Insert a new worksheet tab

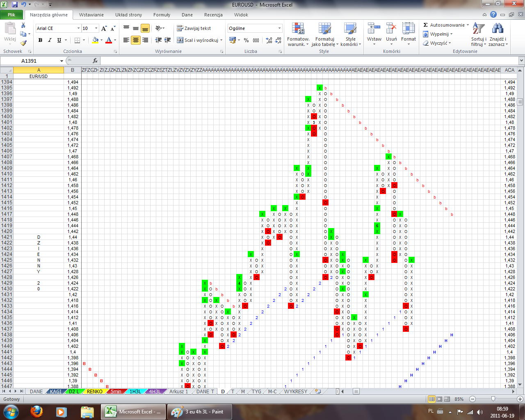coord(318,392)
